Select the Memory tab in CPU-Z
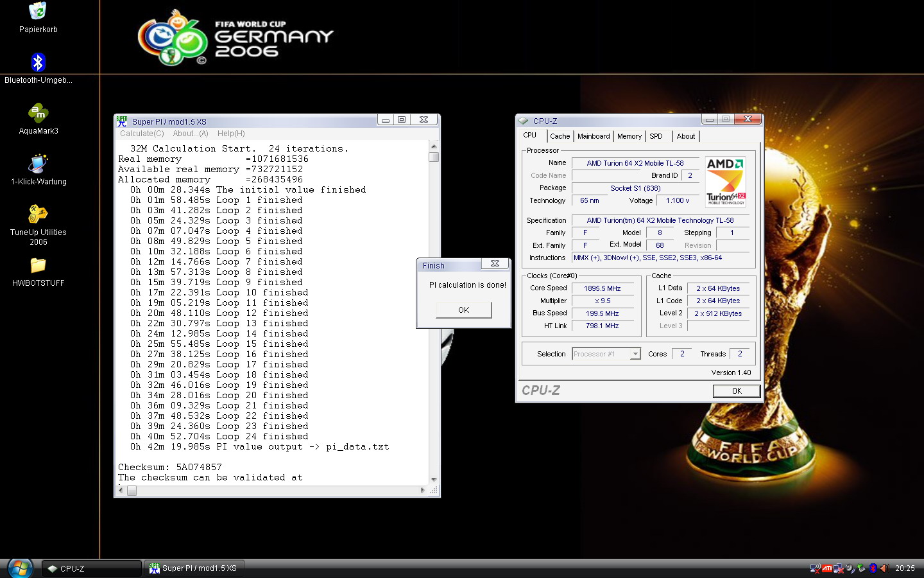This screenshot has width=924, height=578. pos(629,136)
